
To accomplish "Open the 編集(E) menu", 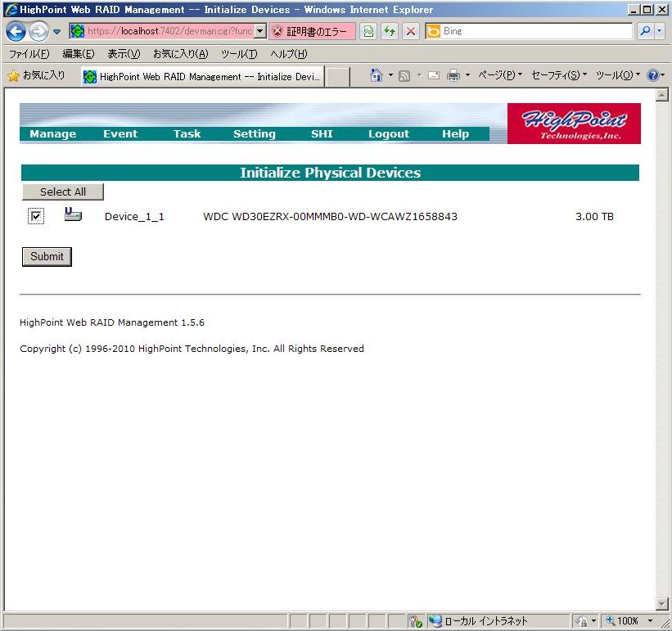I will (x=79, y=53).
